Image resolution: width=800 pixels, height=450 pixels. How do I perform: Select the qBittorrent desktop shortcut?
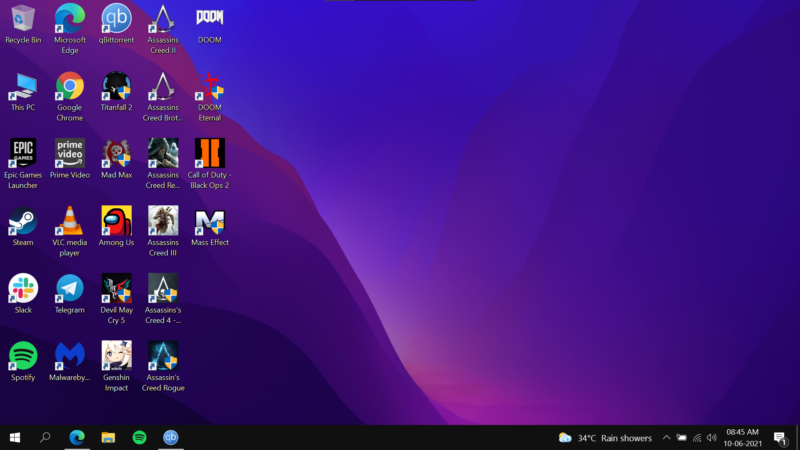(x=116, y=24)
